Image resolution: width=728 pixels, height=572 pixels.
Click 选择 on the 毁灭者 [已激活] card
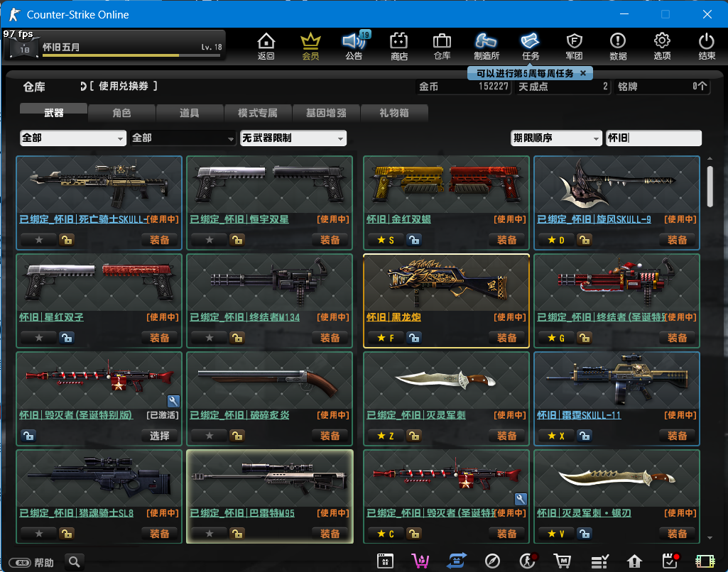coord(159,436)
